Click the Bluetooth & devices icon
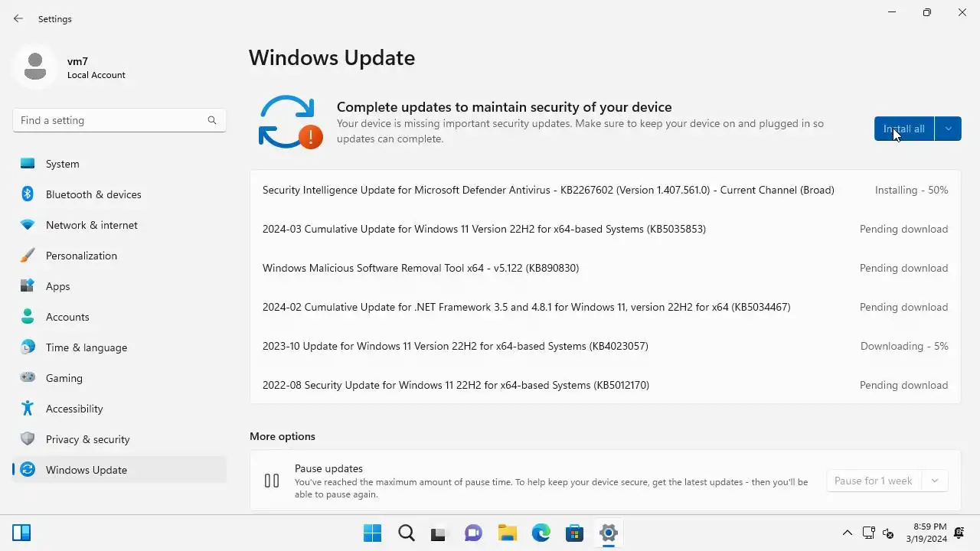This screenshot has height=551, width=980. [28, 194]
